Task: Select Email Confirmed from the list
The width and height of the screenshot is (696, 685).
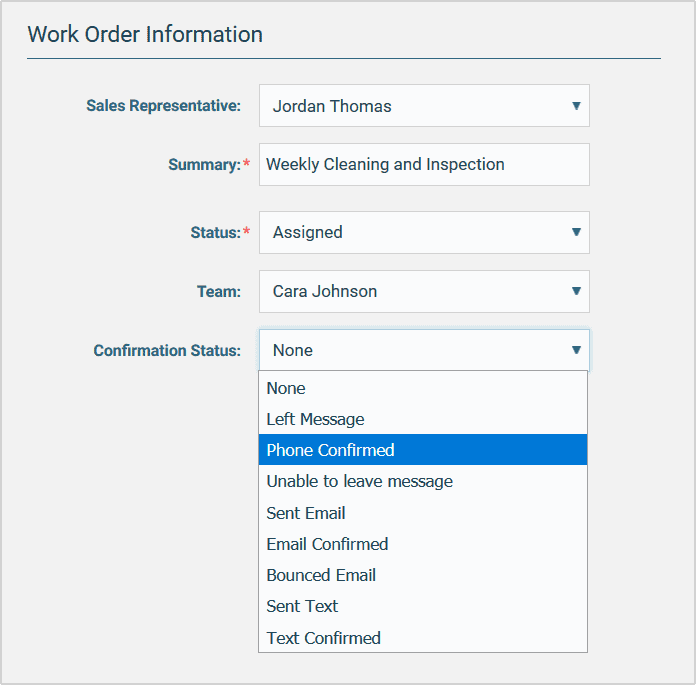Action: click(x=327, y=544)
